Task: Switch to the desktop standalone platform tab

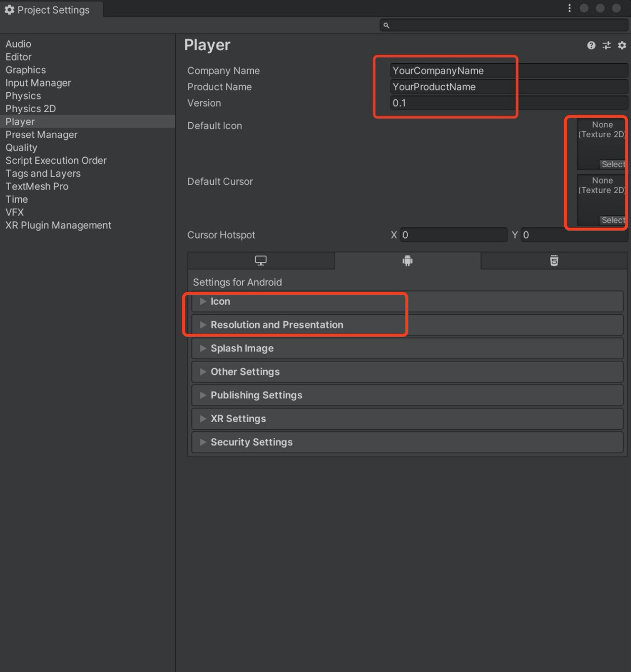Action: click(261, 260)
